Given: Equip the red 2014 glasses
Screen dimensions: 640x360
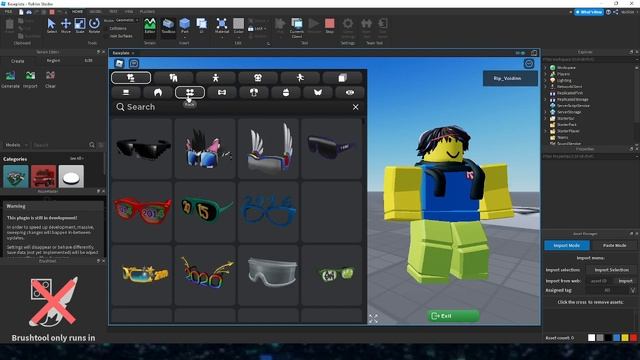Looking at the screenshot, I should (x=142, y=212).
